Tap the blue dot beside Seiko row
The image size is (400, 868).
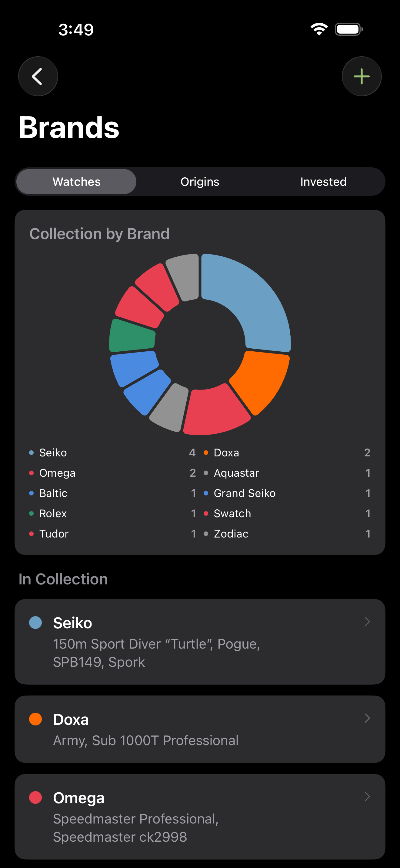[35, 622]
